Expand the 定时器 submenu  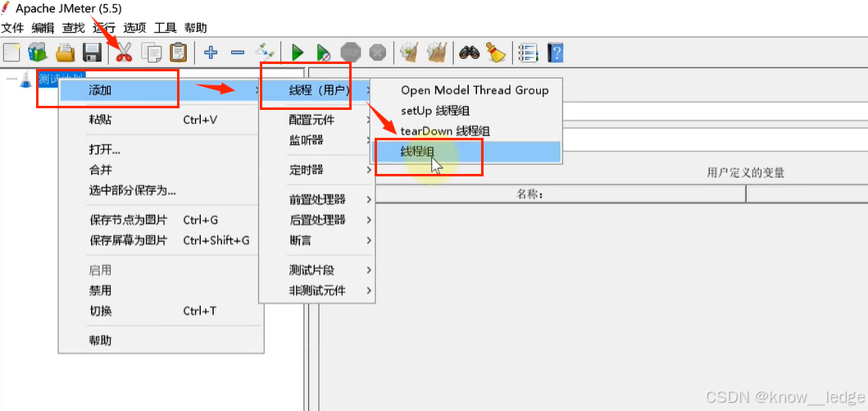click(x=317, y=170)
